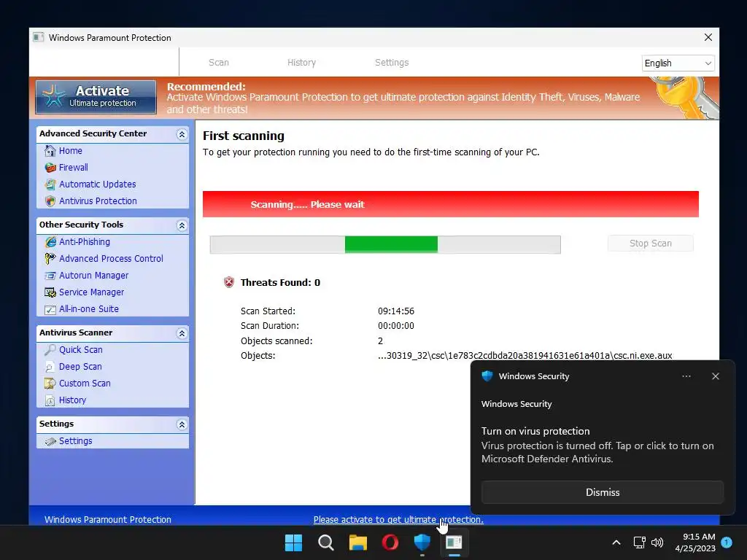Click the Automatic Updates icon

(50, 184)
